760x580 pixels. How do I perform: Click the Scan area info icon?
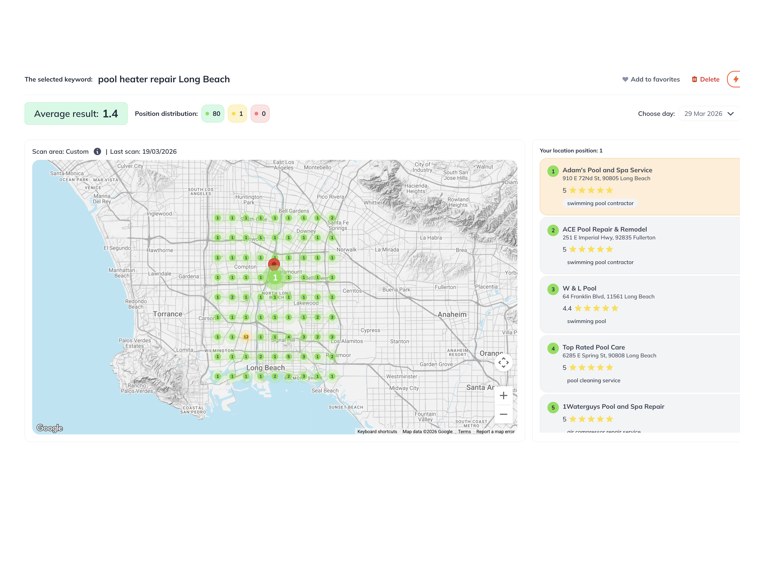click(x=97, y=151)
